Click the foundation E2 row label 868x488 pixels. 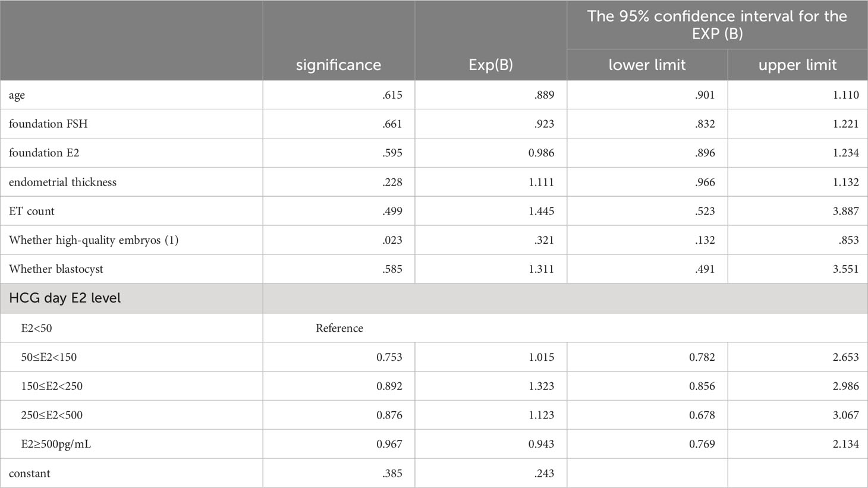coord(44,153)
